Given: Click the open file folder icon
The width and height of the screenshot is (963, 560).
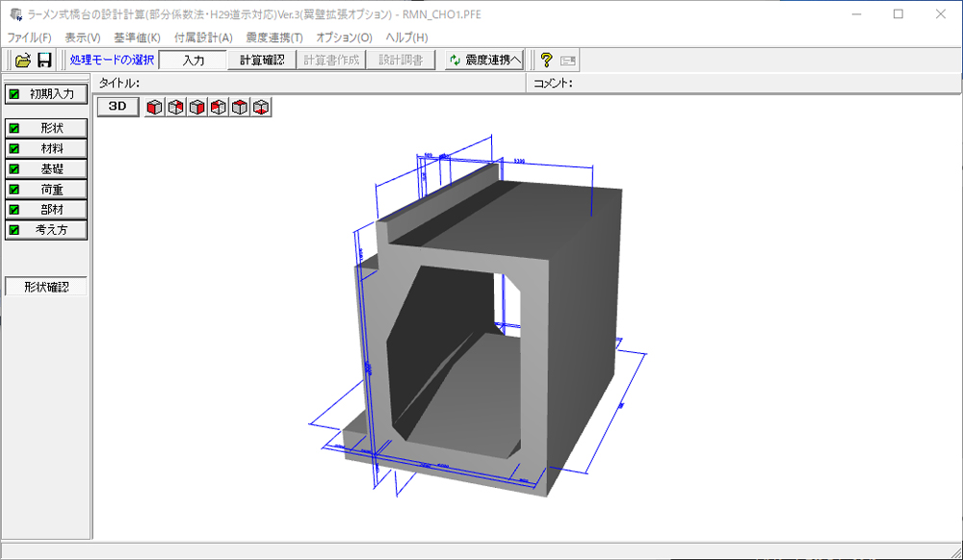Looking at the screenshot, I should coord(23,61).
